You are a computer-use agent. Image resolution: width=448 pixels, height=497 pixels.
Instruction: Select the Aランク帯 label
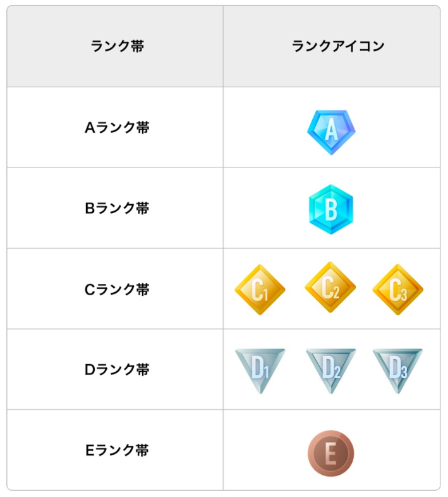click(x=117, y=128)
